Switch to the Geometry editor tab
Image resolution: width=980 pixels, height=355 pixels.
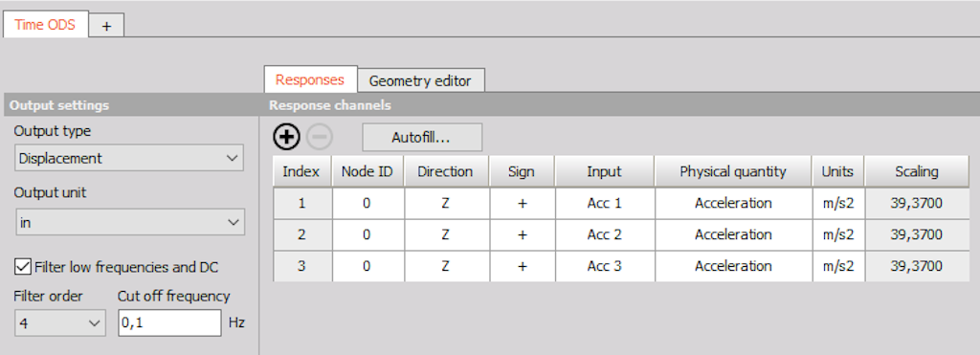click(420, 80)
